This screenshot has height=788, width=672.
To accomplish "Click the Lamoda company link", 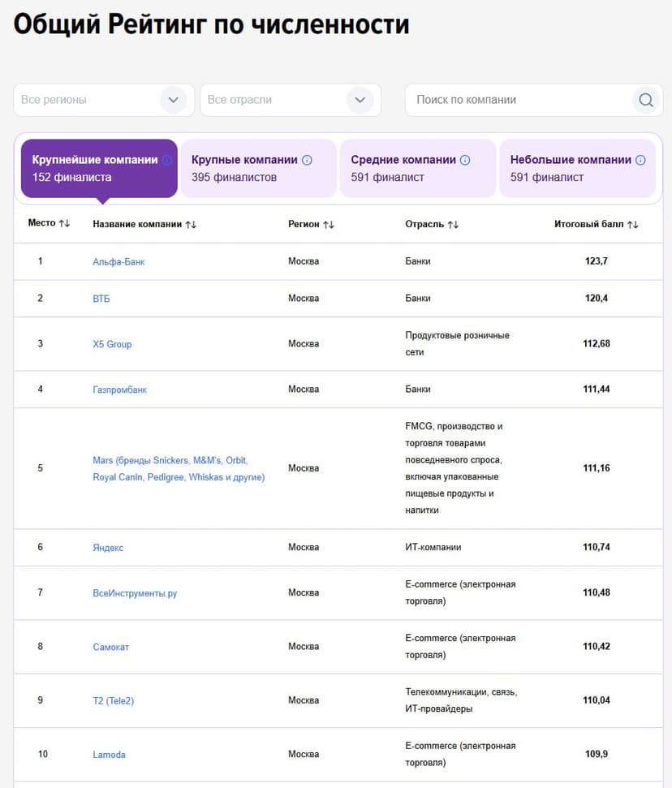I will pyautogui.click(x=109, y=755).
